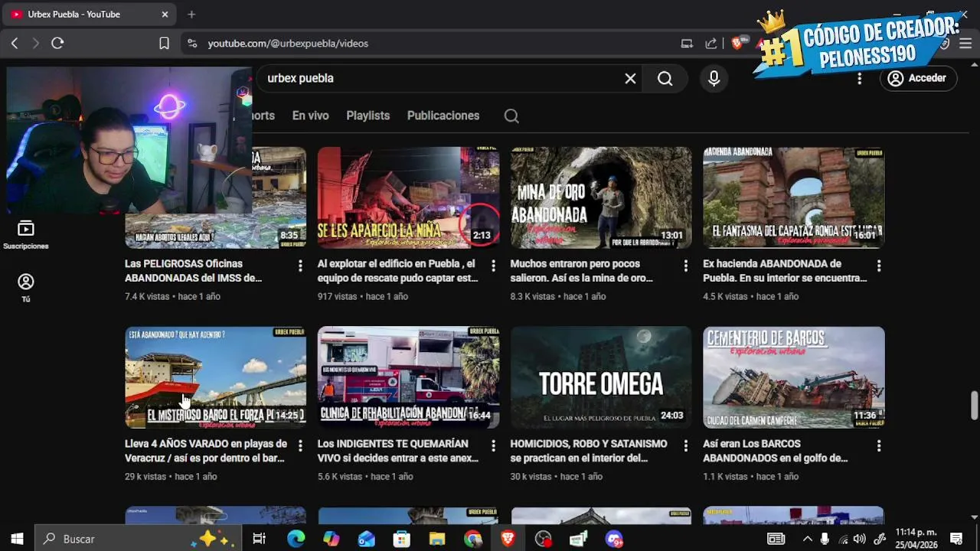
Task: Open Copilot from the taskbar
Action: point(331,539)
